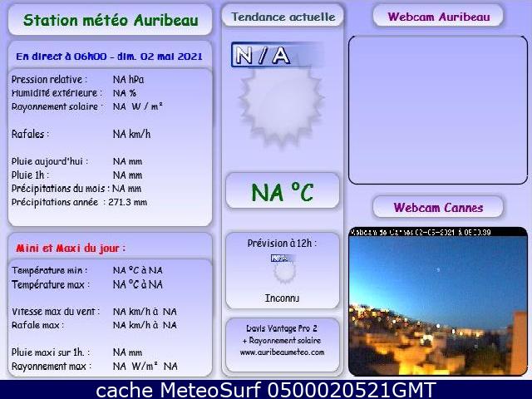This screenshot has width=532, height=399.
Task: Select the Webcam Auribeau header
Action: pos(438,16)
